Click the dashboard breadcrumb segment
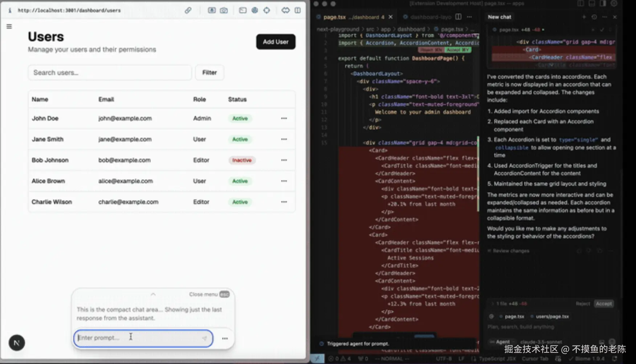 point(411,29)
